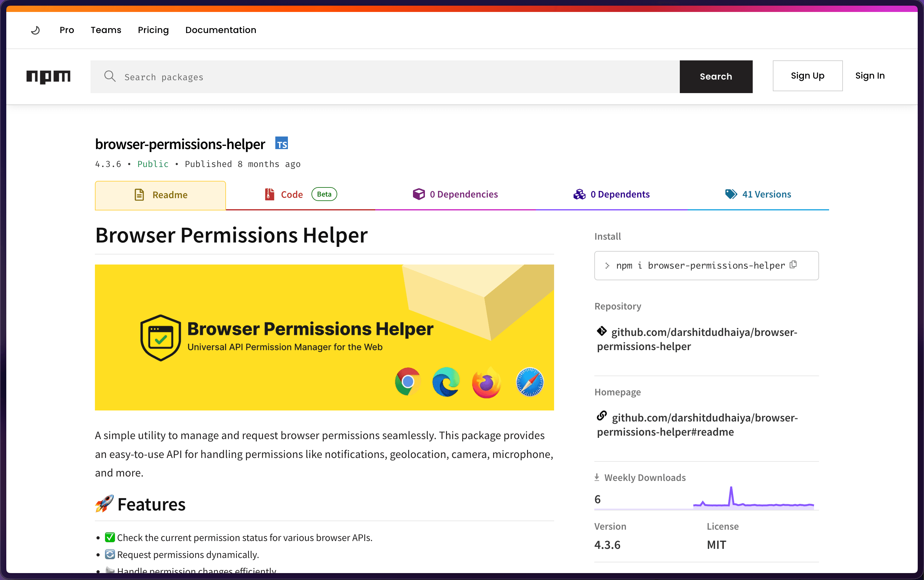924x580 pixels.
Task: Click the Safari browser icon
Action: coord(530,382)
